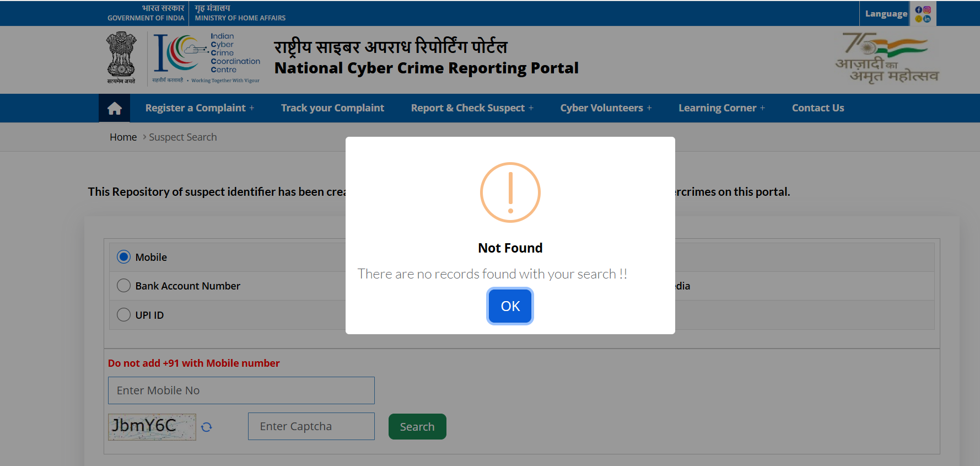Open the Instagram social icon
This screenshot has width=980, height=466.
point(927,10)
